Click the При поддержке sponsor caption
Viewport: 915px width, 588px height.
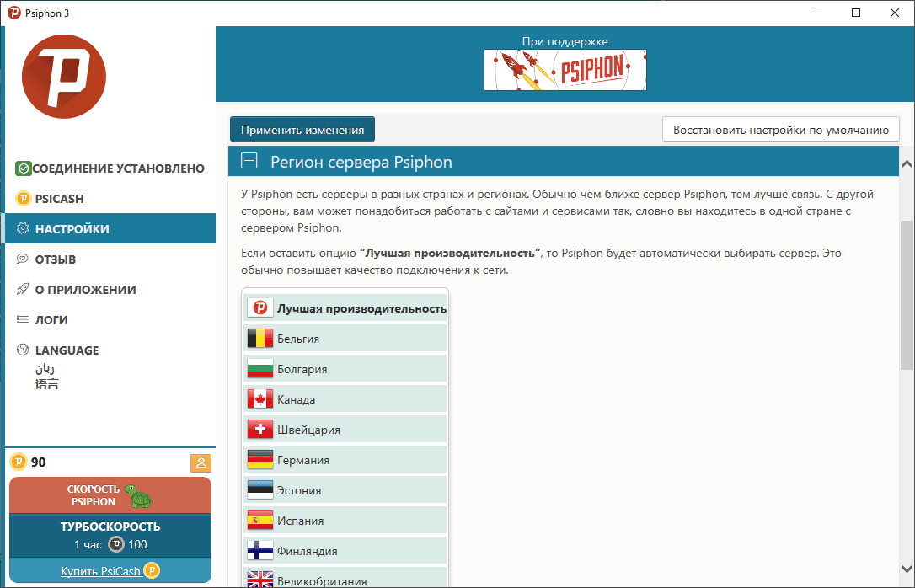tap(565, 41)
